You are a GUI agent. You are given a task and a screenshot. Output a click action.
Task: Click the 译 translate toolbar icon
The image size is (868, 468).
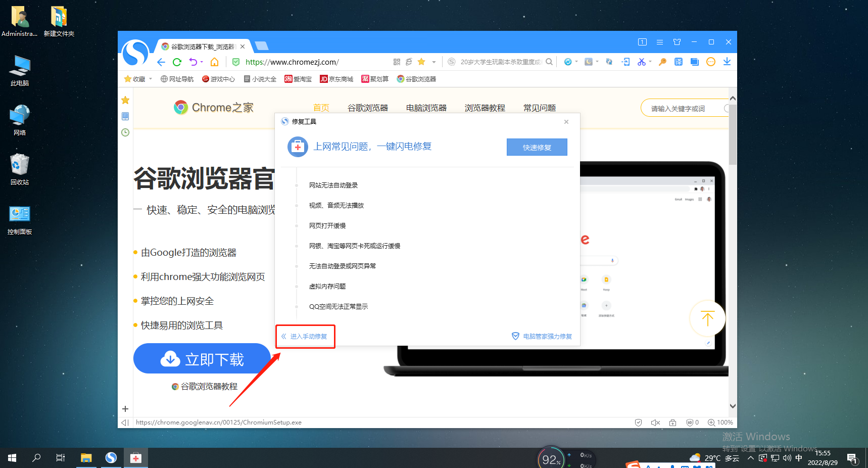[679, 62]
